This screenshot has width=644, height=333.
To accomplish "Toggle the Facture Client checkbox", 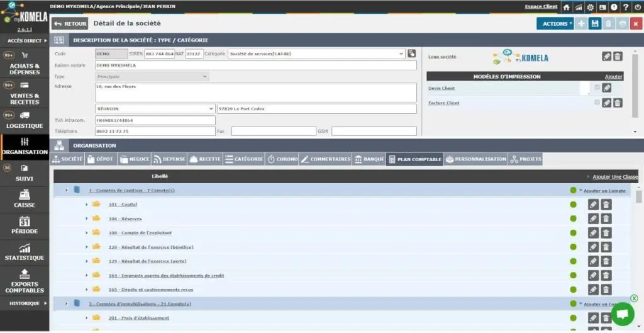I will click(x=597, y=103).
